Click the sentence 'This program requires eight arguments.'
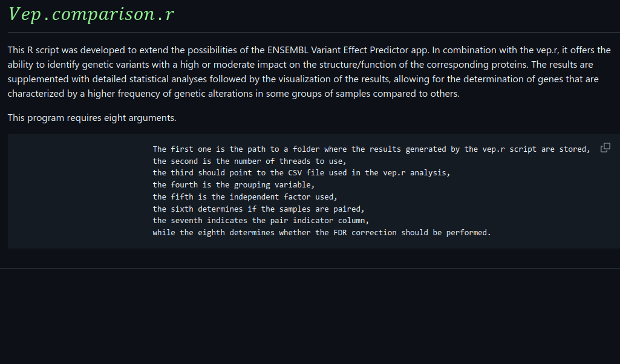Viewport: 620px width, 364px height. (92, 117)
